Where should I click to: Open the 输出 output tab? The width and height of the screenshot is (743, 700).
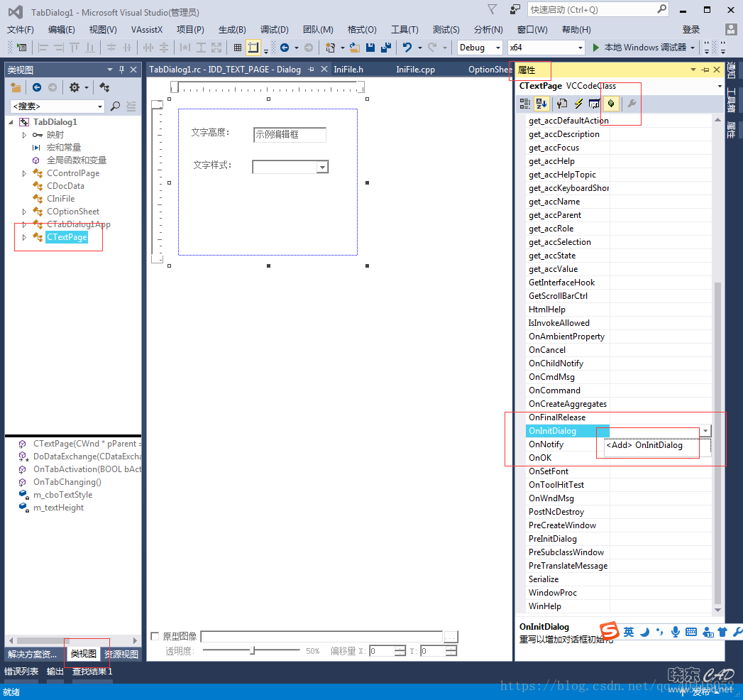coord(55,671)
